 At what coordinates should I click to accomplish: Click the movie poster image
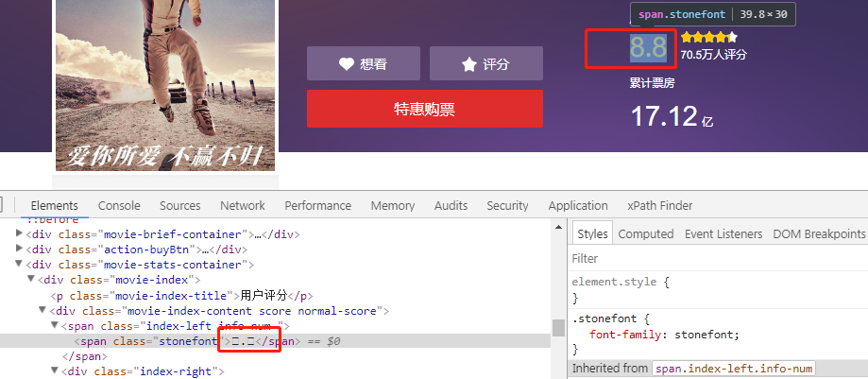point(165,85)
